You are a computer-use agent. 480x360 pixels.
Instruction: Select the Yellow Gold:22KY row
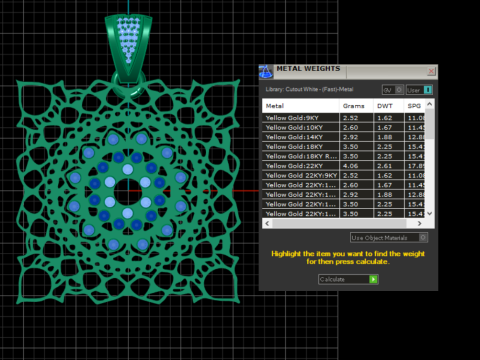[x=344, y=166]
